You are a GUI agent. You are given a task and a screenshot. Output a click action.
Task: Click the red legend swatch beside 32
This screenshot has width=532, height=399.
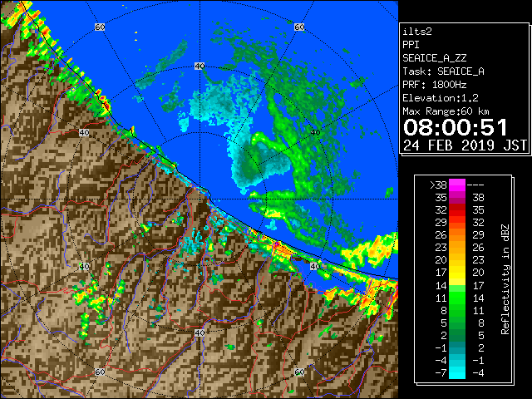tap(457, 210)
